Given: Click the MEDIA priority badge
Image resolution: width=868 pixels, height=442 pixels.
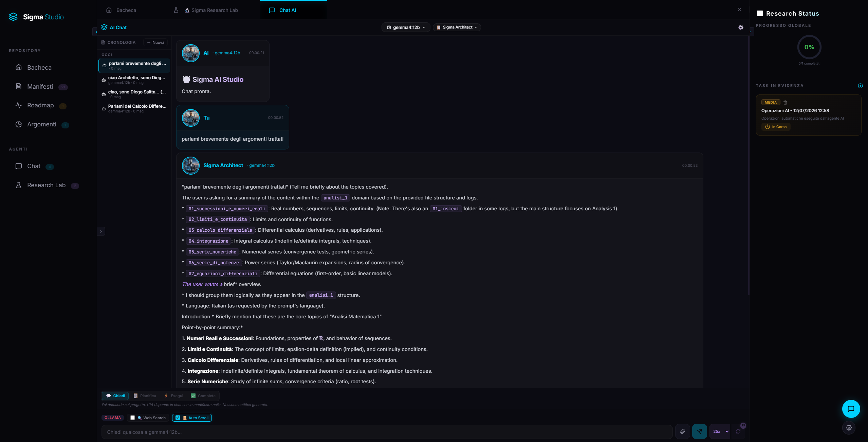Looking at the screenshot, I should [771, 103].
